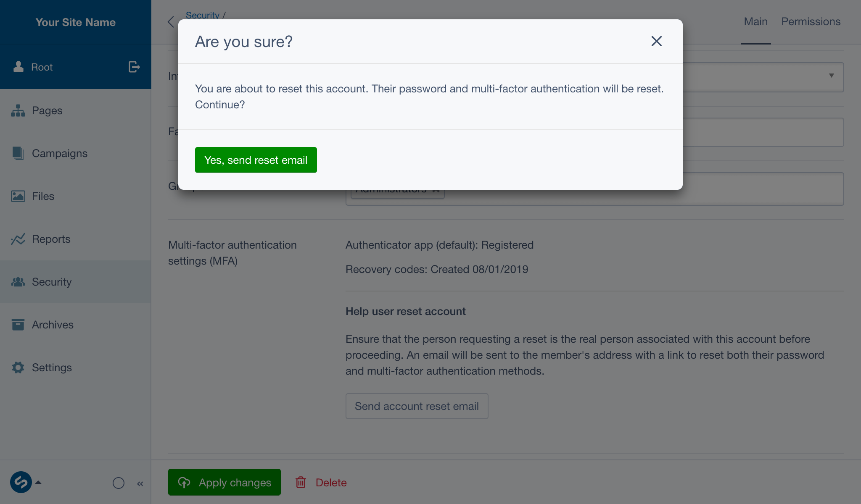This screenshot has width=861, height=504.
Task: Expand the menu above the Squiz logo
Action: (x=39, y=482)
